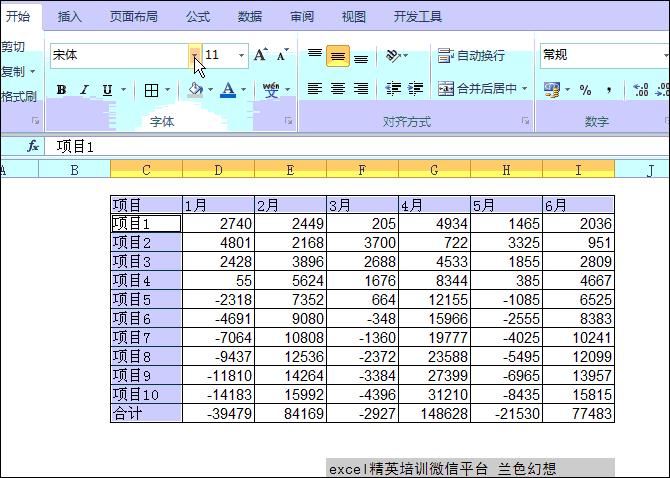Decrease font size with small A
Image resolution: width=670 pixels, height=478 pixels.
click(282, 55)
